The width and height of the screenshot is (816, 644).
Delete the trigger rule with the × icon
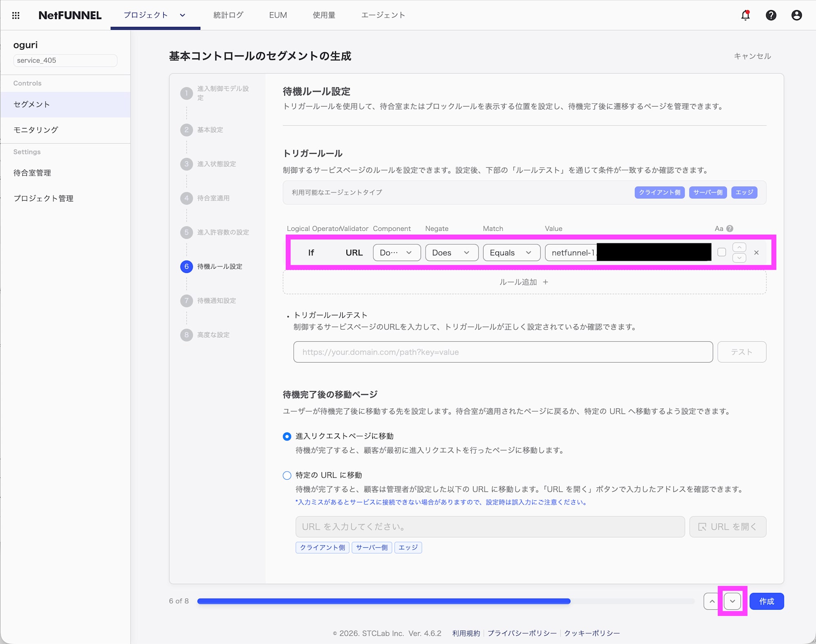click(756, 252)
